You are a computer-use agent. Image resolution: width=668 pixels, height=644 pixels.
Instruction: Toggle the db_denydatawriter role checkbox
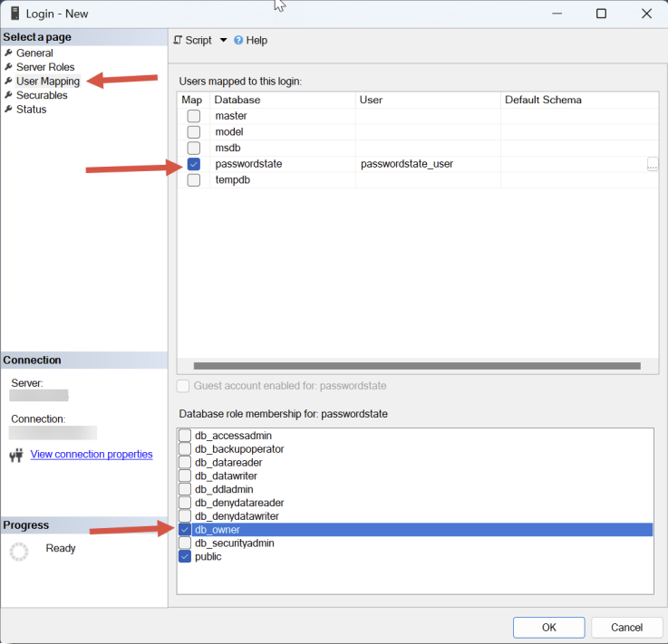(185, 516)
